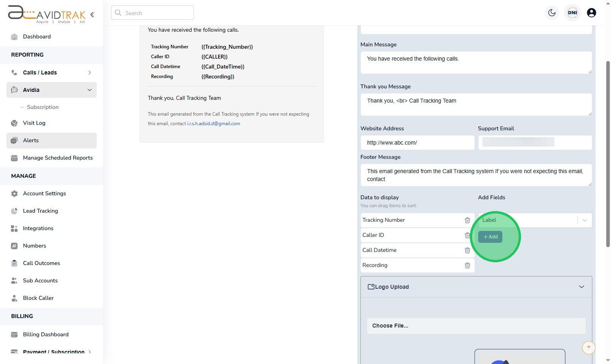Open the user profile avatar menu
Image resolution: width=611 pixels, height=364 pixels.
click(x=591, y=13)
